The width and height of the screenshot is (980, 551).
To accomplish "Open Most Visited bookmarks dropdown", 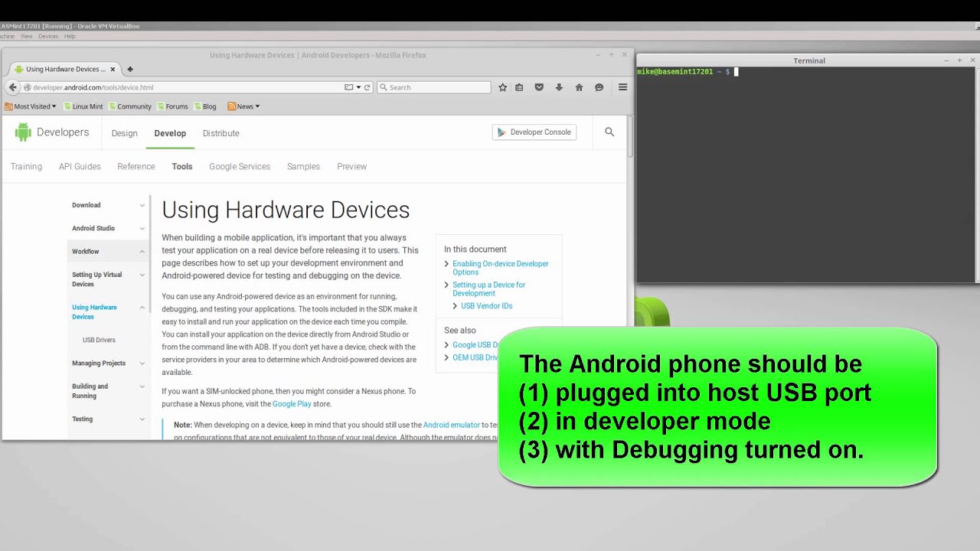I will pyautogui.click(x=31, y=106).
